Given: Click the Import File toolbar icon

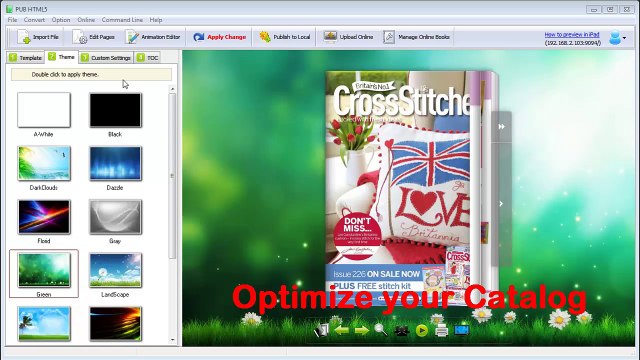Looking at the screenshot, I should pyautogui.click(x=24, y=37).
